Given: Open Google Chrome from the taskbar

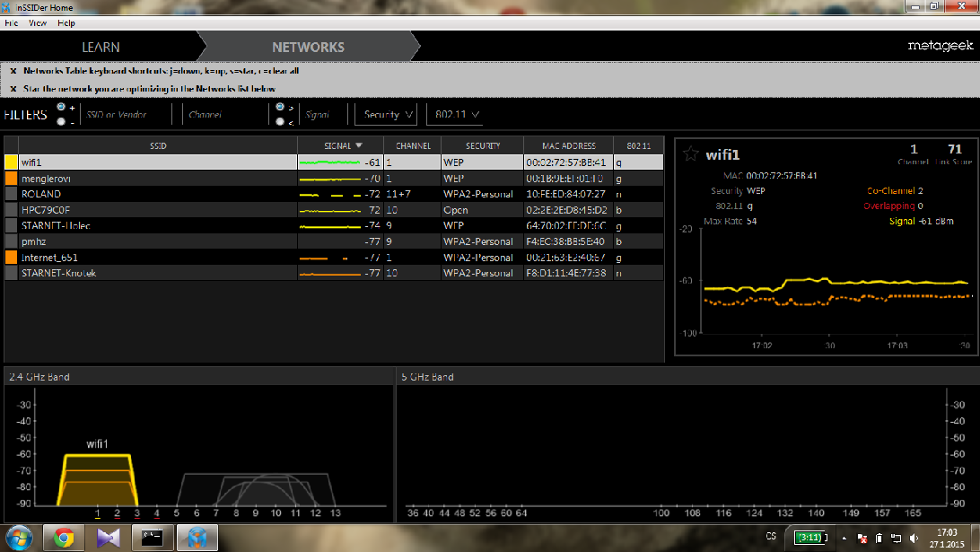Looking at the screenshot, I should pyautogui.click(x=63, y=538).
